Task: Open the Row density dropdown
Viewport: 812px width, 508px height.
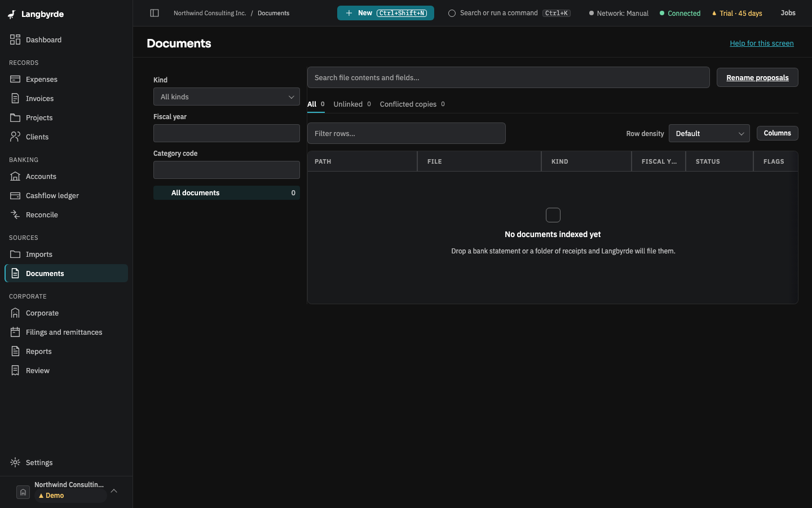Action: point(709,133)
